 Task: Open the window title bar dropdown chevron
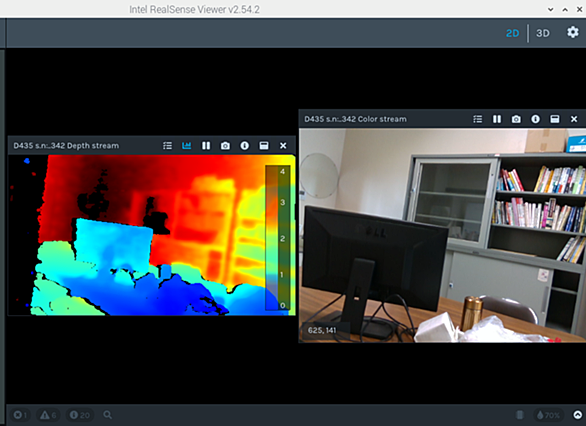(550, 9)
